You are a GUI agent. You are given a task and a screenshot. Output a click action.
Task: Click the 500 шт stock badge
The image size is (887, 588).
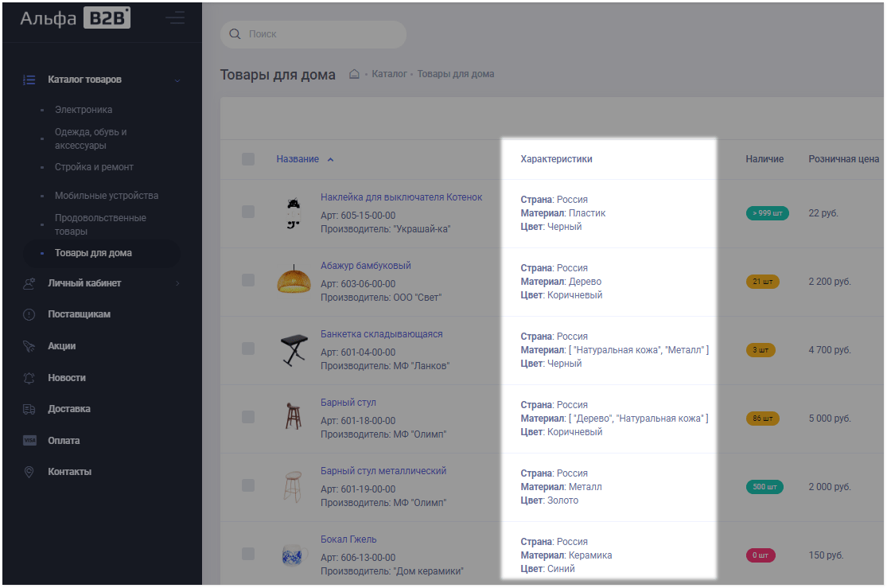[x=764, y=487]
